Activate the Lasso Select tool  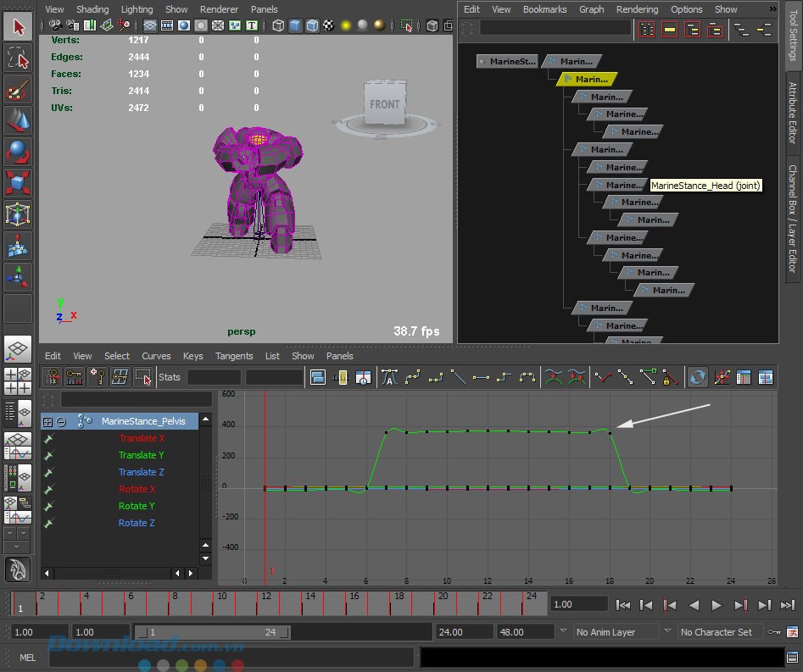click(18, 58)
